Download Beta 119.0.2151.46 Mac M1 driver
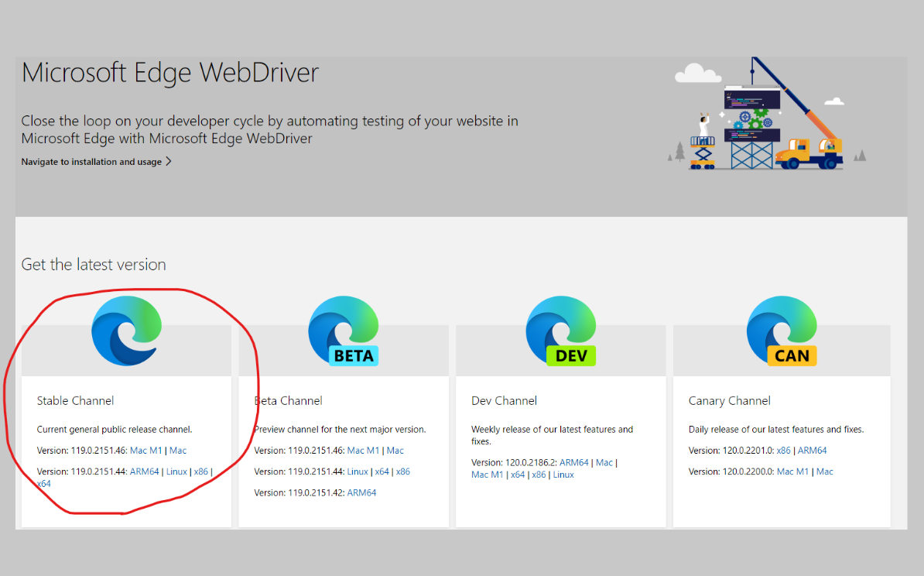Viewport: 924px width, 576px height. (x=363, y=451)
